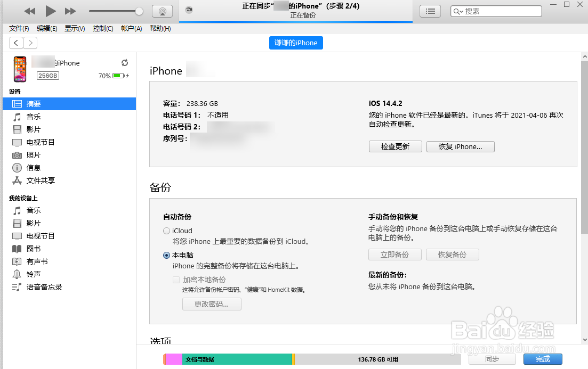The height and width of the screenshot is (369, 588).
Task: Start playback with the play button
Action: pyautogui.click(x=50, y=11)
